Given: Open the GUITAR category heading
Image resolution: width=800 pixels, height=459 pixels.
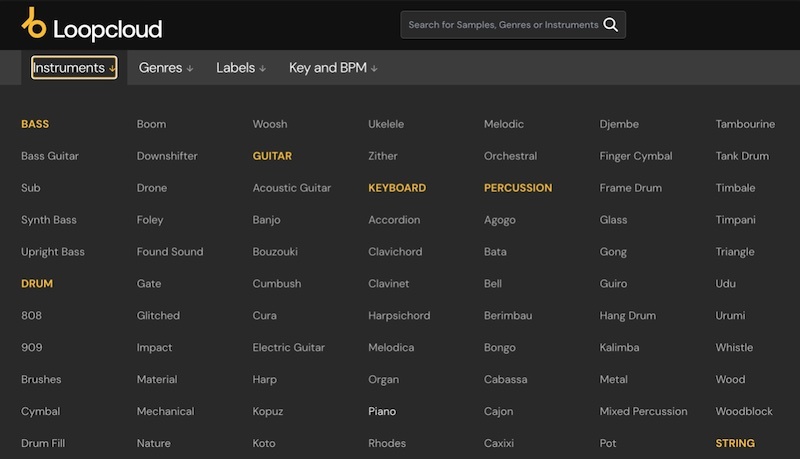Looking at the screenshot, I should pos(272,156).
